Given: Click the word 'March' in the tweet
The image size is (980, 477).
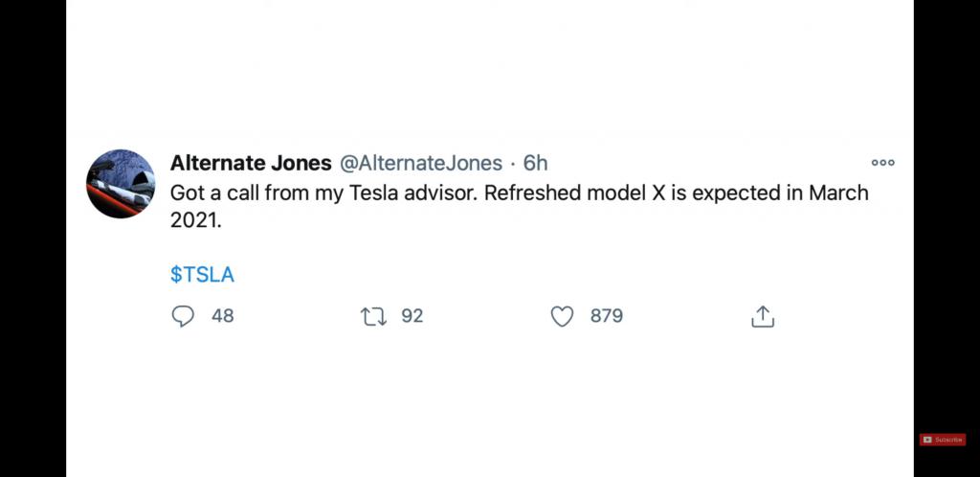Looking at the screenshot, I should point(838,193).
